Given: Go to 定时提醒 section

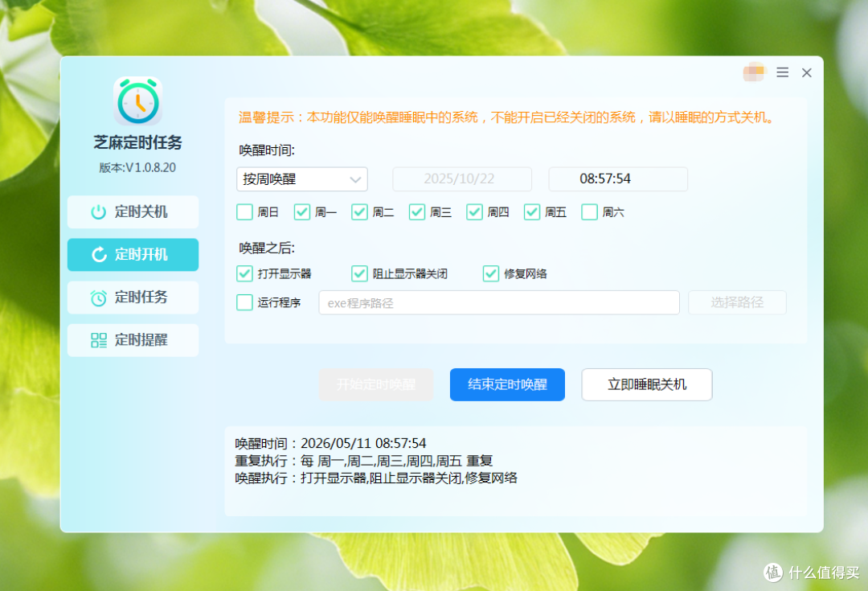Looking at the screenshot, I should pos(133,340).
